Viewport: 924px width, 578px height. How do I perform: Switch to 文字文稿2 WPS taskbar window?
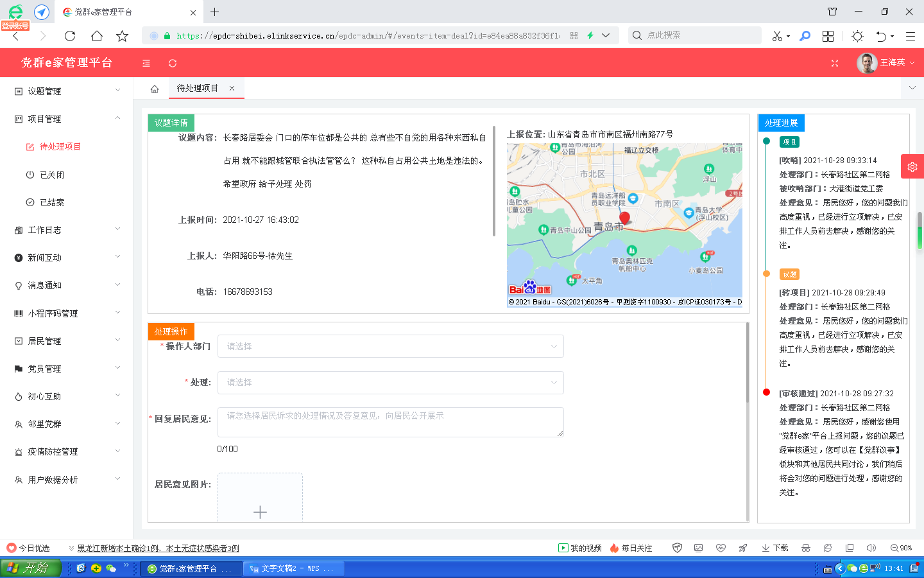point(294,568)
